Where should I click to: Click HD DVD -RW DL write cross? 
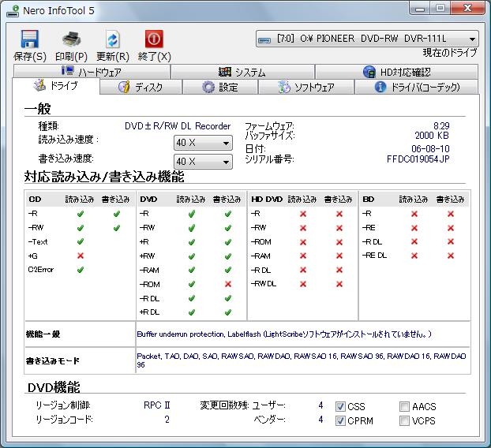339,284
